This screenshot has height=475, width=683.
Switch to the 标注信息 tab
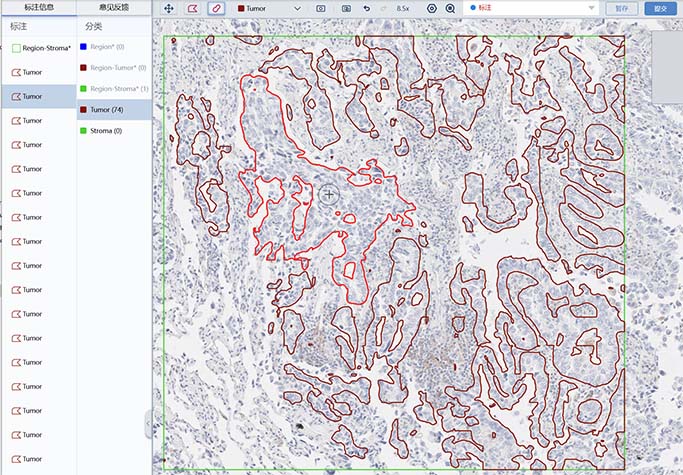point(39,7)
